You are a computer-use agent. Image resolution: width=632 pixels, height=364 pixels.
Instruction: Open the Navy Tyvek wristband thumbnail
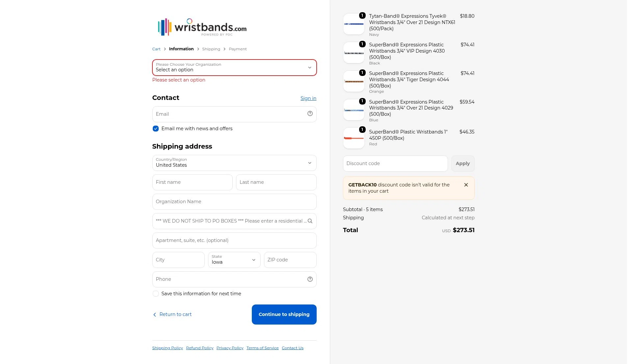coord(354,24)
